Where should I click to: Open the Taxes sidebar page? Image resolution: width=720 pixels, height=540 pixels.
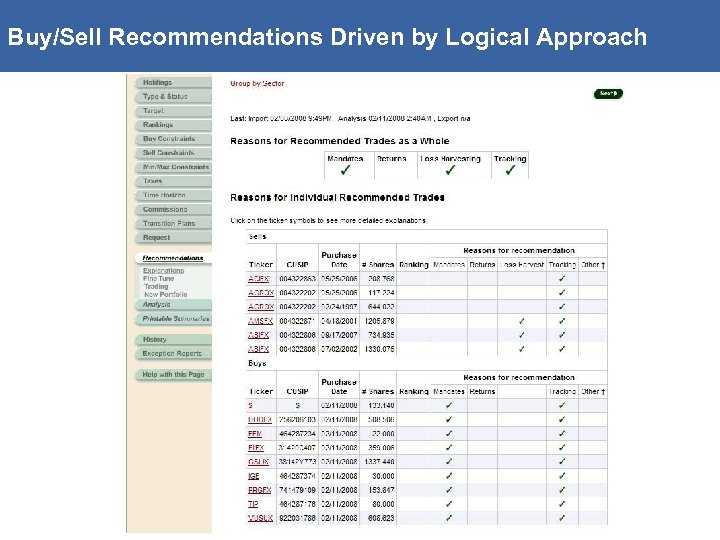(174, 181)
